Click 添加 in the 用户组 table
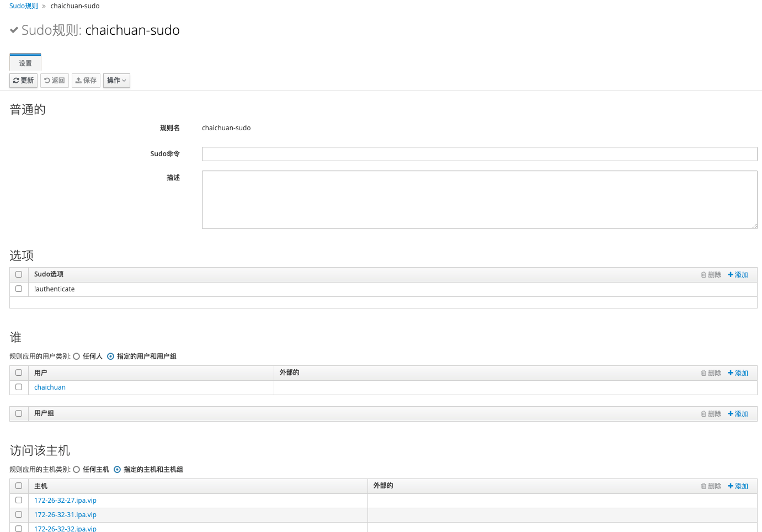 tap(738, 414)
